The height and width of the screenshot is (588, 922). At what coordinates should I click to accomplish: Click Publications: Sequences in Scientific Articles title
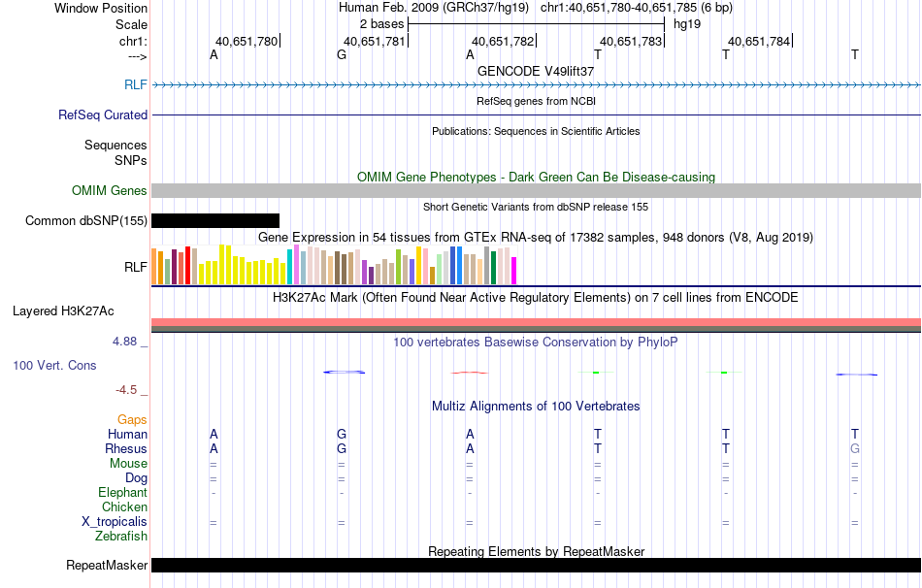click(x=536, y=131)
